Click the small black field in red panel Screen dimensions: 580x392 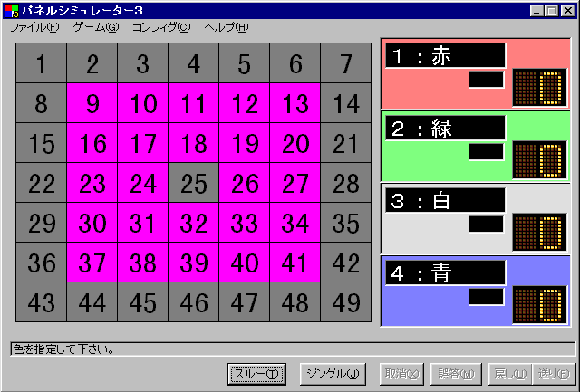(486, 80)
